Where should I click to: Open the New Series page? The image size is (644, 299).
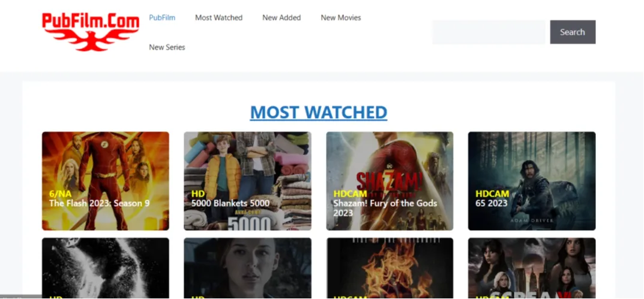[167, 47]
